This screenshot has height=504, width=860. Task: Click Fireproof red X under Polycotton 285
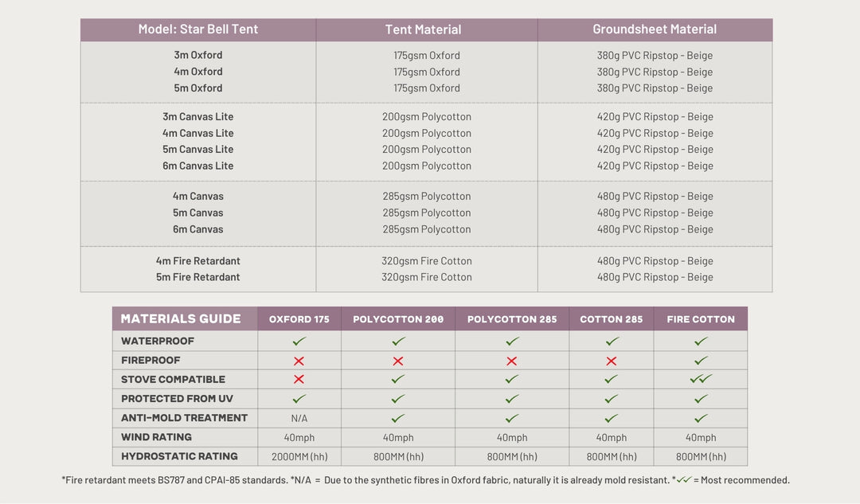click(x=512, y=361)
